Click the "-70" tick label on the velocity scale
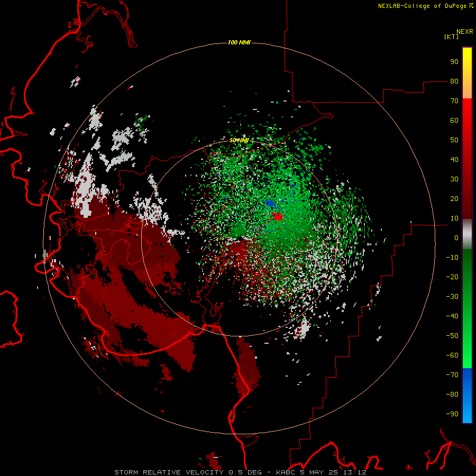 452,375
